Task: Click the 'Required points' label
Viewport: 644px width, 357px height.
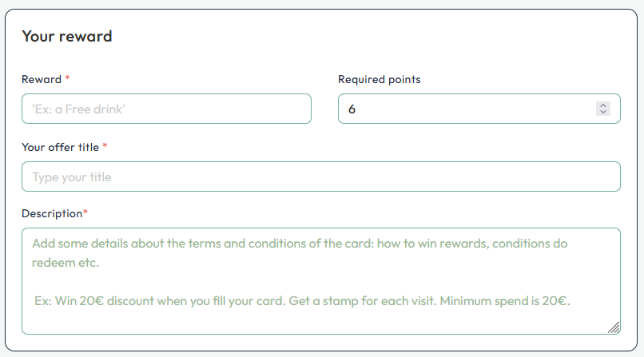Action: [379, 79]
